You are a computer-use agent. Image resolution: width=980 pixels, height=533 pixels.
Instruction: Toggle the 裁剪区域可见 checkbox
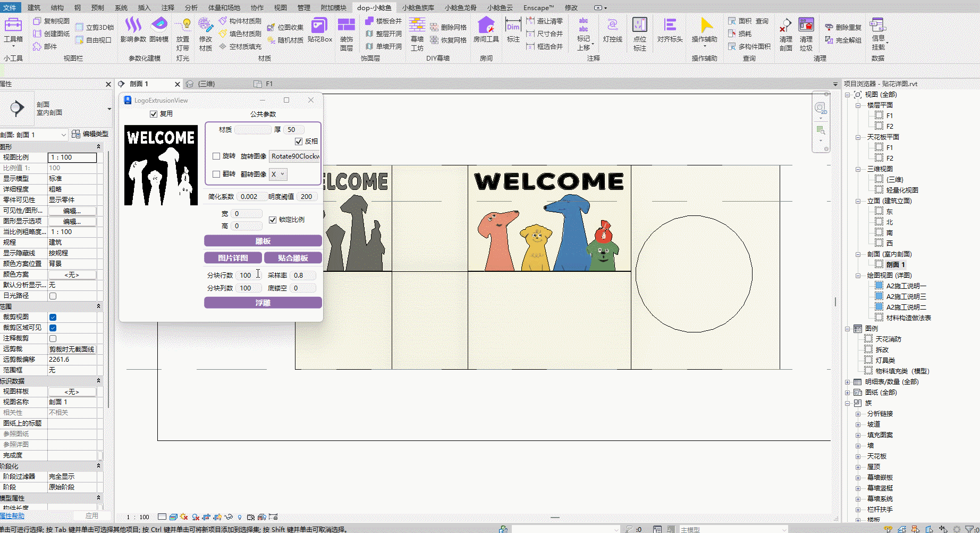pos(53,328)
